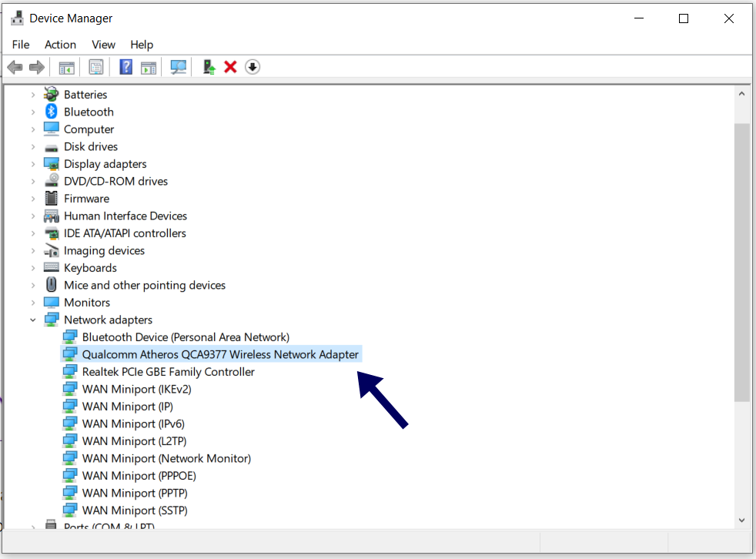Select WAN Miniport (Network Monitor) device
This screenshot has height=559, width=756.
166,458
